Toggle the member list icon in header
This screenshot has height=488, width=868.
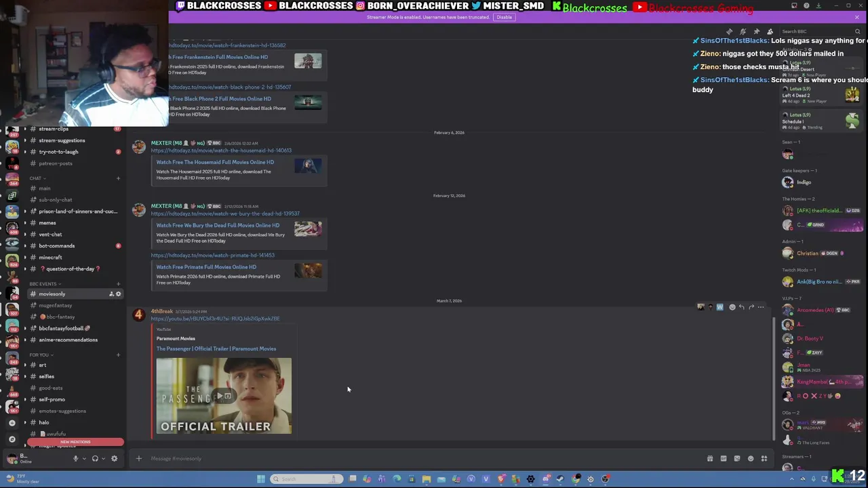click(x=770, y=31)
